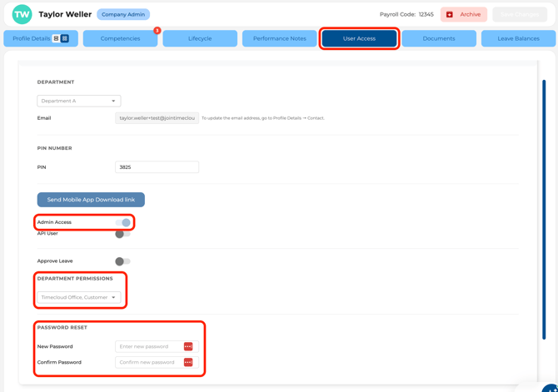Open the Department Permissions dropdown

[x=78, y=297]
